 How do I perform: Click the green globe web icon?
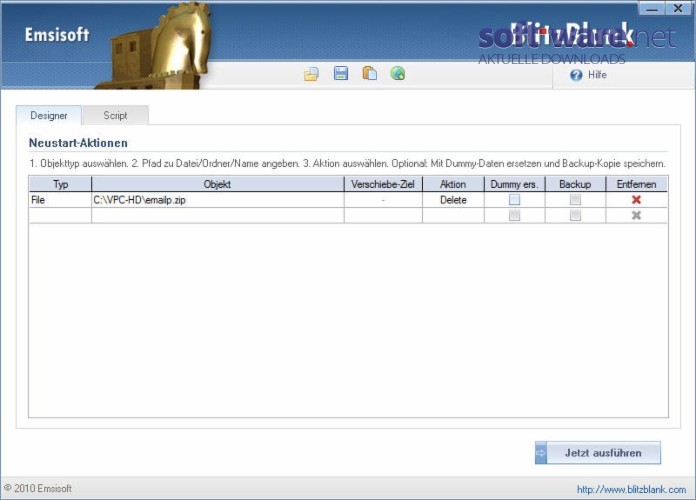(398, 73)
